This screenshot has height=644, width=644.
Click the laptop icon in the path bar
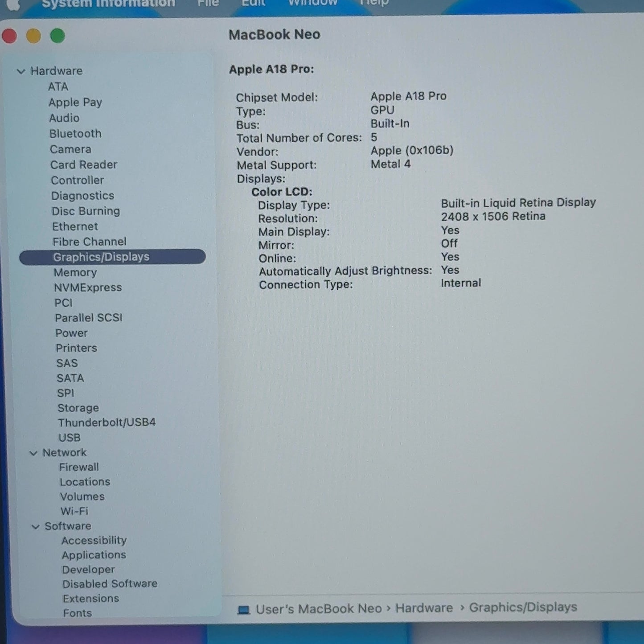(x=244, y=609)
